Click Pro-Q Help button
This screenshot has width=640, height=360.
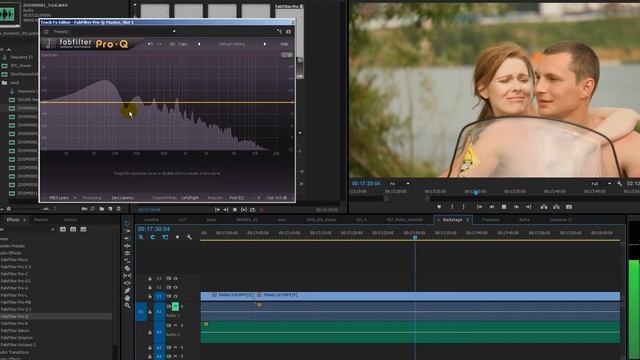pos(284,44)
